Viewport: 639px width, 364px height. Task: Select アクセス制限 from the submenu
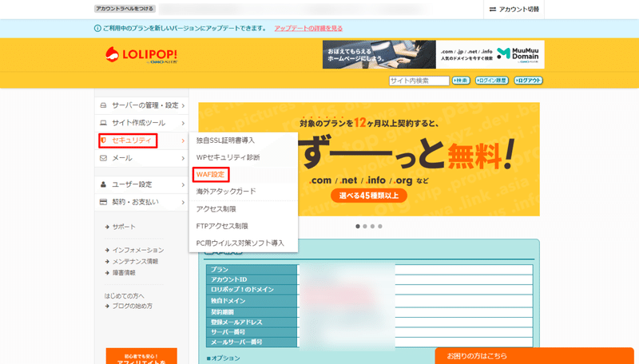coord(216,209)
